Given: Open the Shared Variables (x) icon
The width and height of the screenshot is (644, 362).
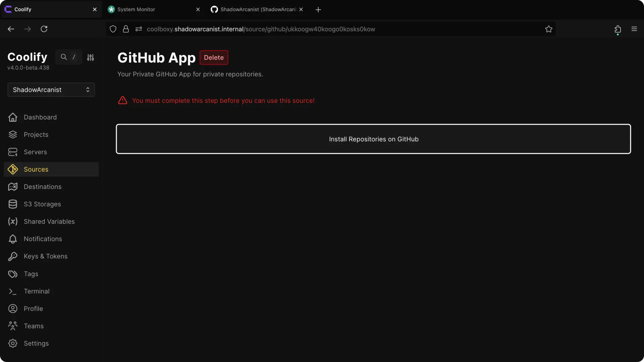Looking at the screenshot, I should click(13, 222).
